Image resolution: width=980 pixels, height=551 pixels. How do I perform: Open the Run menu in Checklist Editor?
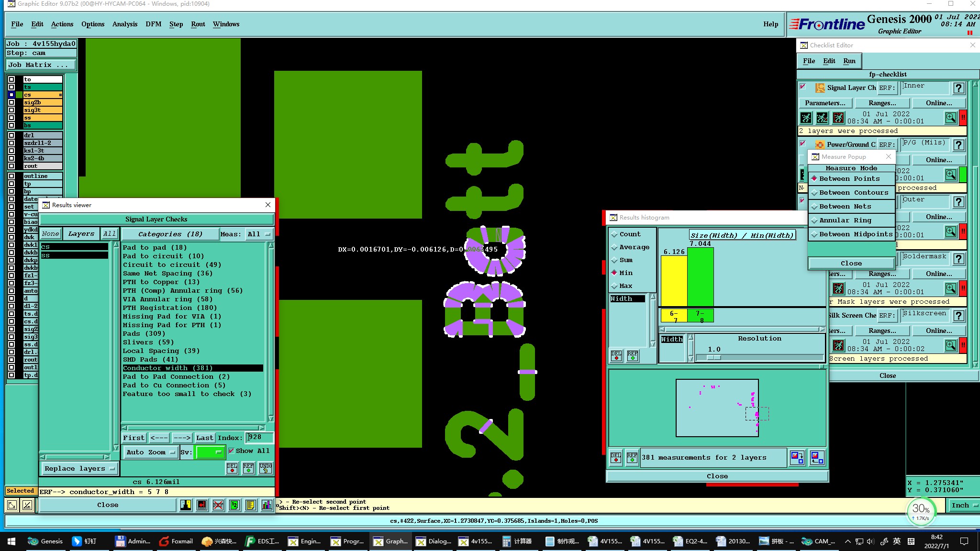click(x=849, y=61)
